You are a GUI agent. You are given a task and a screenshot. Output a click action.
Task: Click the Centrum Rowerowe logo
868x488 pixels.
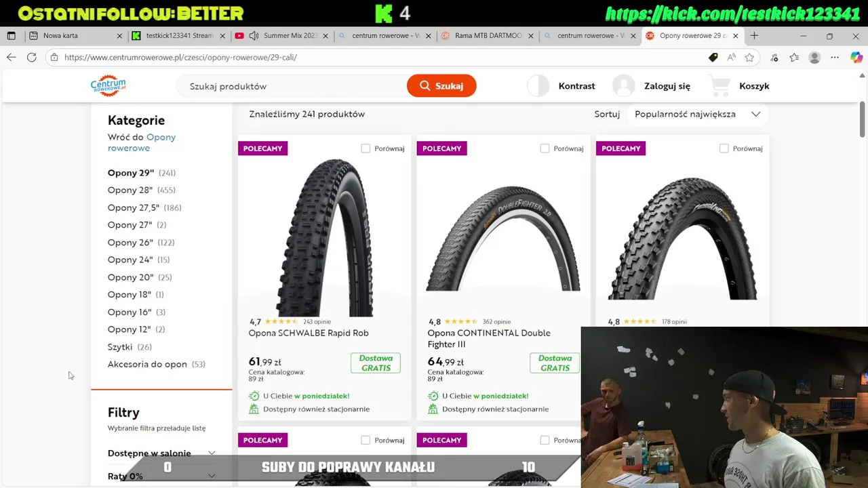[x=108, y=85]
